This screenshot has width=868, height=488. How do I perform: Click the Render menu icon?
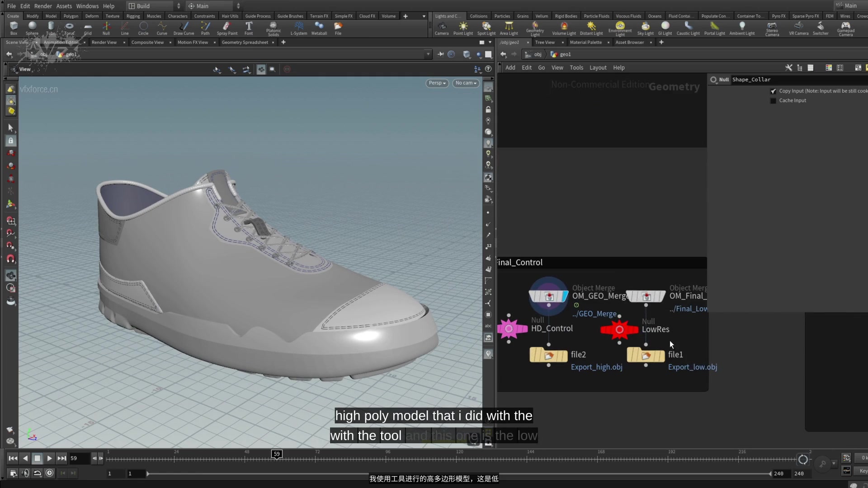[42, 5]
